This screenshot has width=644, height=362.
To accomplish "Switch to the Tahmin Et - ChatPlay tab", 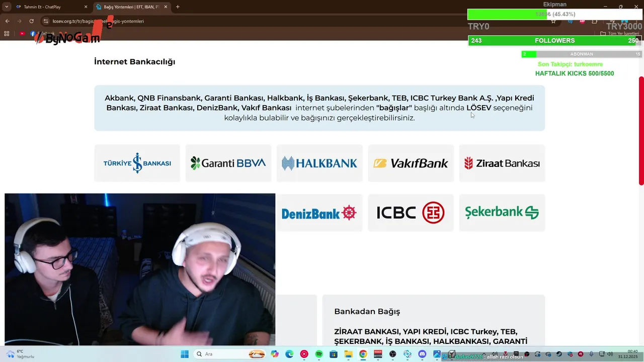I will tap(50, 7).
